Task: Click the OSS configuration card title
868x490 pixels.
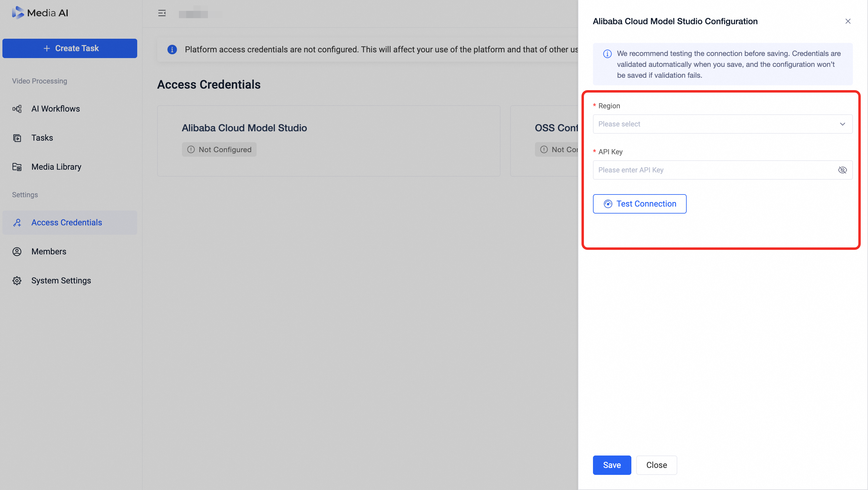Action: (x=556, y=128)
